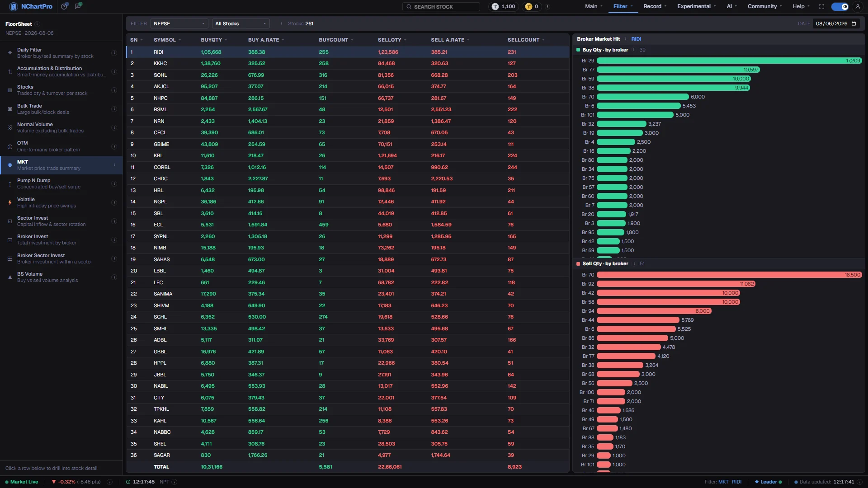Screen dimensions: 868x488
Task: Click the info icon next to NPT time
Action: point(175,482)
